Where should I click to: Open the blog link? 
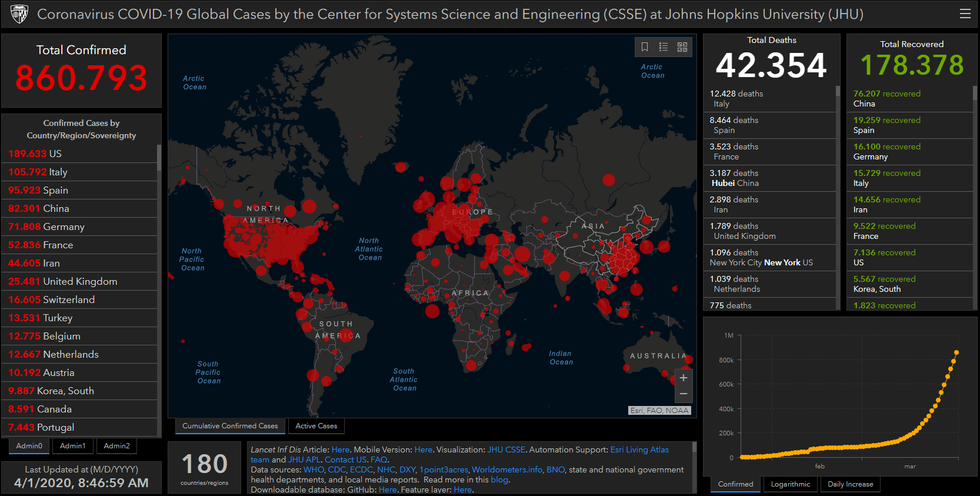click(x=499, y=480)
